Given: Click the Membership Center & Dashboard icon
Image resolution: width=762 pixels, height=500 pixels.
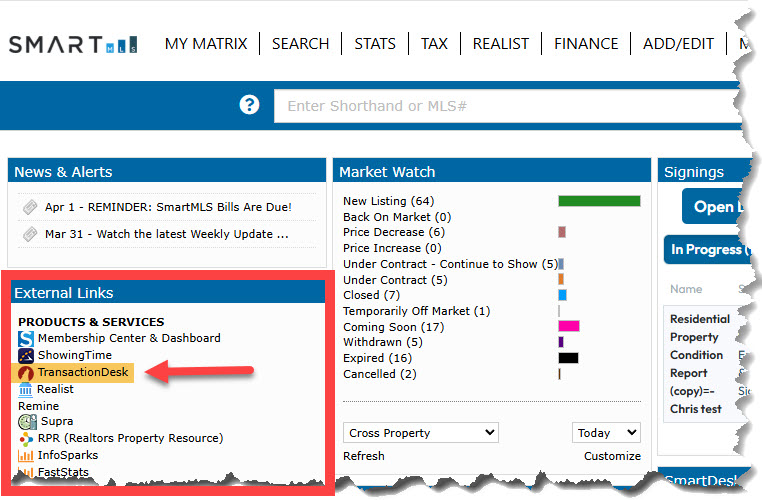Looking at the screenshot, I should pos(26,339).
